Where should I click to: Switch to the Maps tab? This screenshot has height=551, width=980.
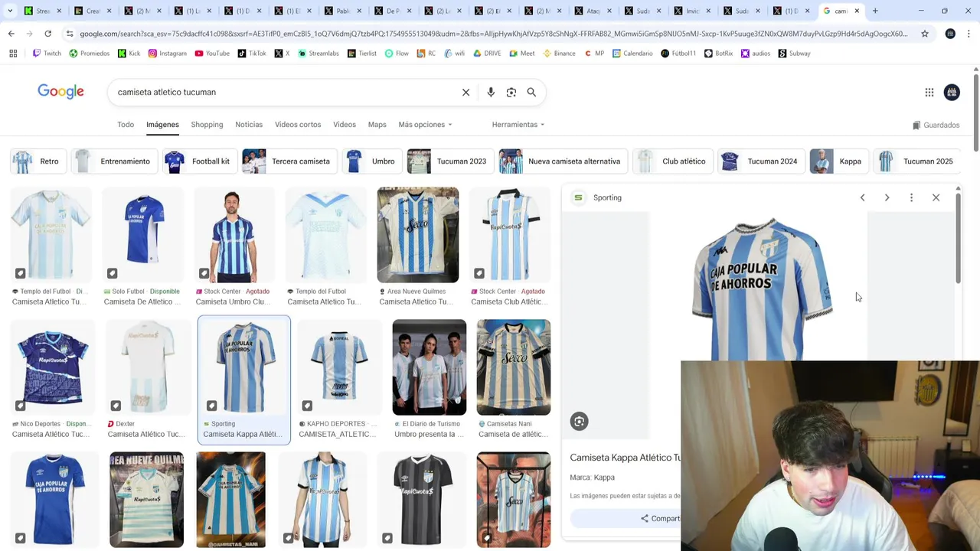pos(377,124)
